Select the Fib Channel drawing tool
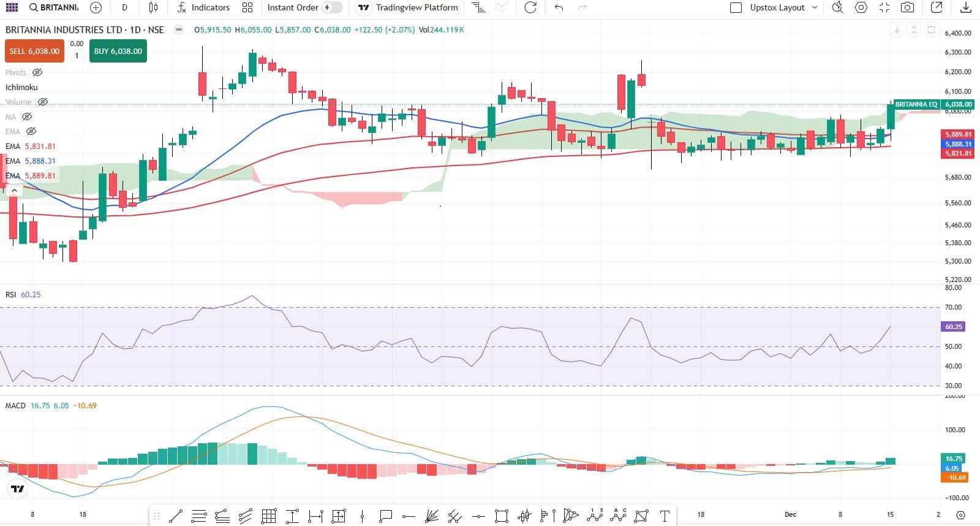Viewport: 980px width, 526px height. [x=246, y=516]
